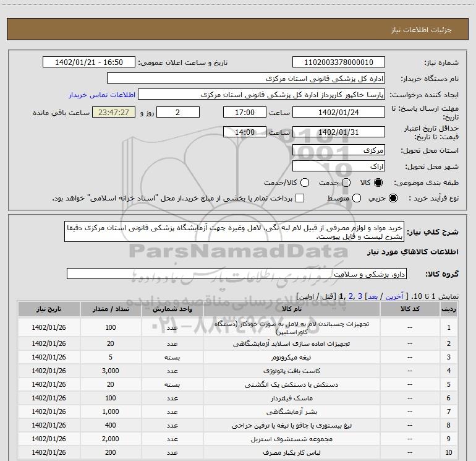This screenshot has height=461, width=476.
Task: Go to بعد page link
Action: click(x=373, y=296)
